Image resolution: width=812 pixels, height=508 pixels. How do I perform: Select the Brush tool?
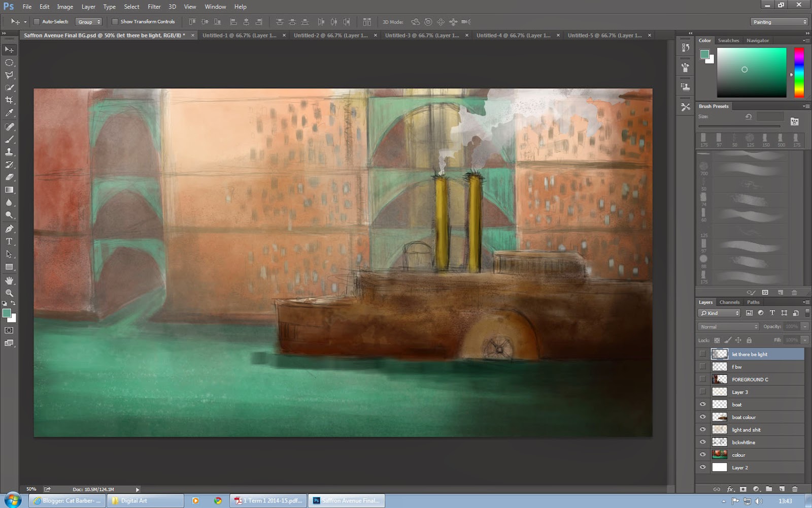point(9,139)
